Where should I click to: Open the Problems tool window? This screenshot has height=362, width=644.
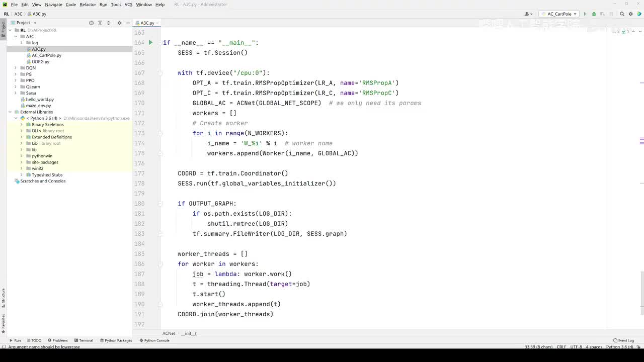tap(57, 340)
